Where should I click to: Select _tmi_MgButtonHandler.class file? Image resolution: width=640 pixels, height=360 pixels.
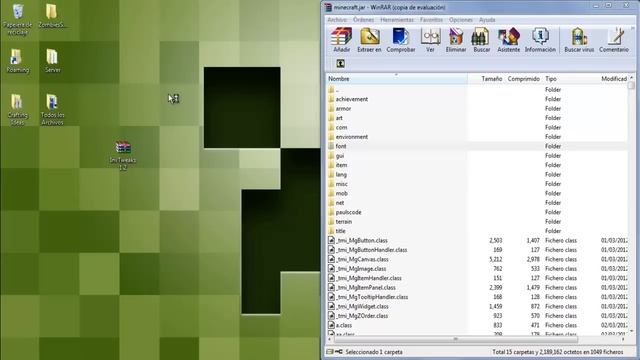477,250
